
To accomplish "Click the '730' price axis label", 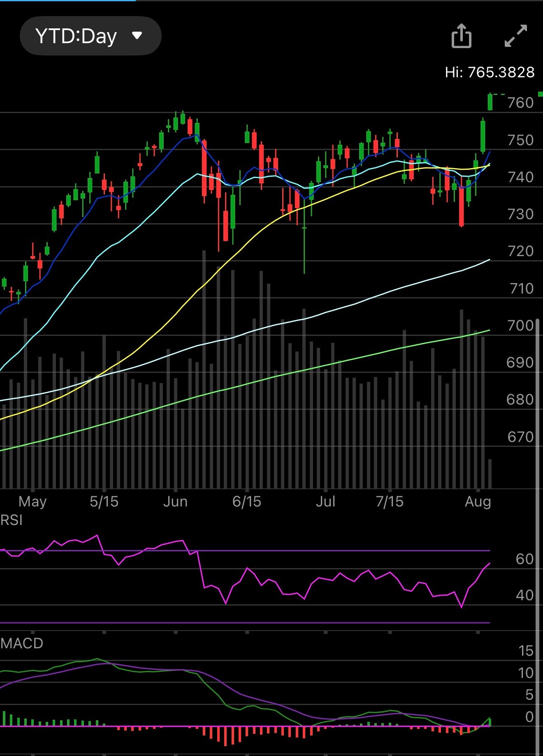I will (x=520, y=214).
